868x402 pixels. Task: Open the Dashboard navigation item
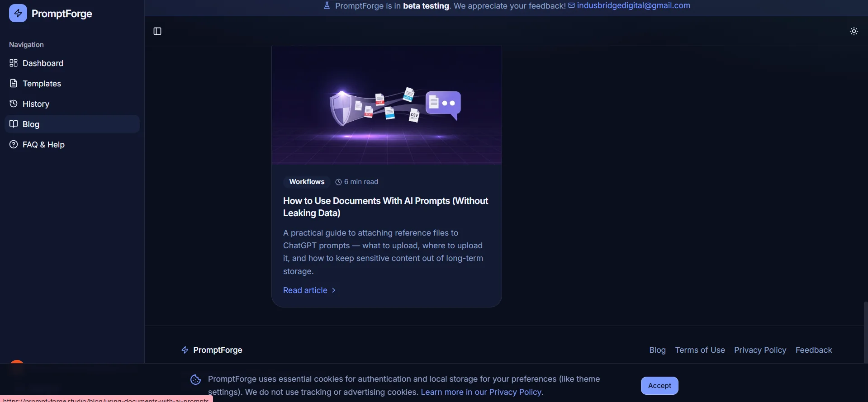(x=72, y=63)
